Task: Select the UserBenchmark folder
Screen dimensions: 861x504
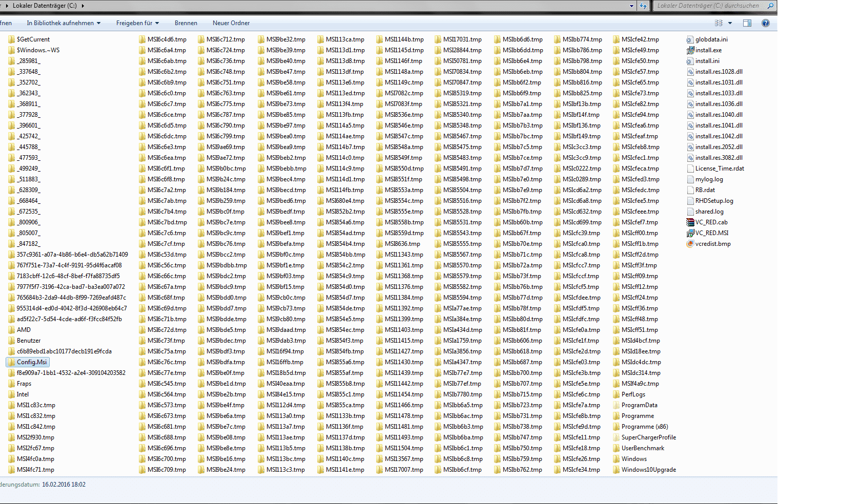Action: pyautogui.click(x=639, y=448)
